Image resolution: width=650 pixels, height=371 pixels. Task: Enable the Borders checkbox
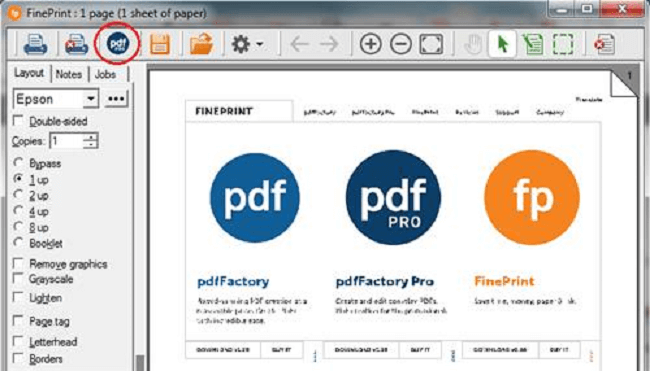coord(18,358)
